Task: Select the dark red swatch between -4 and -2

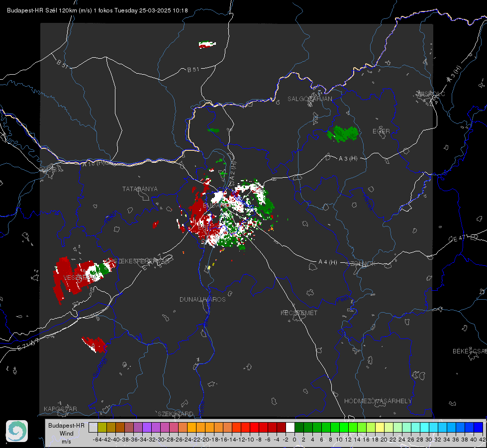Action: (281, 428)
